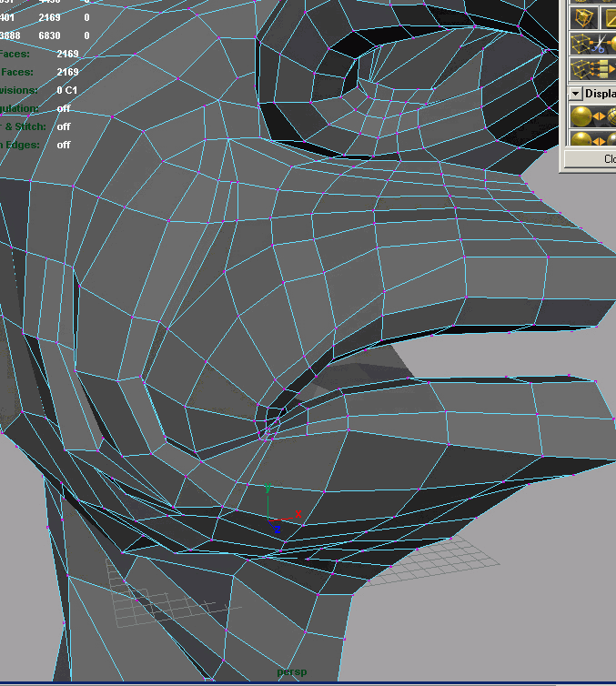Click the Stitch label in the HUD
616x686 pixels.
coord(27,126)
